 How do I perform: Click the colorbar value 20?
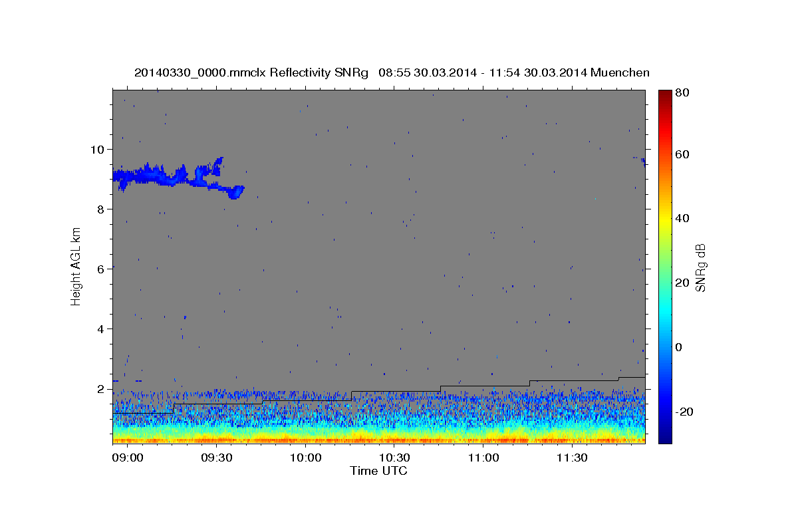(x=682, y=283)
